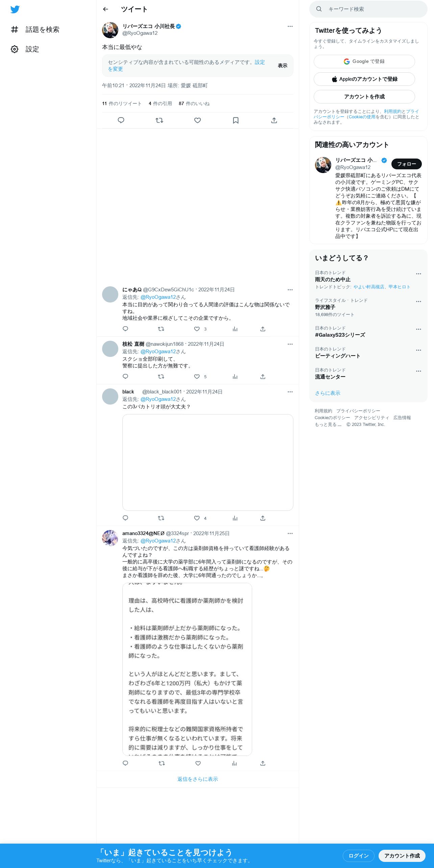The width and height of the screenshot is (434, 868).
Task: View analytics on にゃあQ's reply
Action: (235, 329)
